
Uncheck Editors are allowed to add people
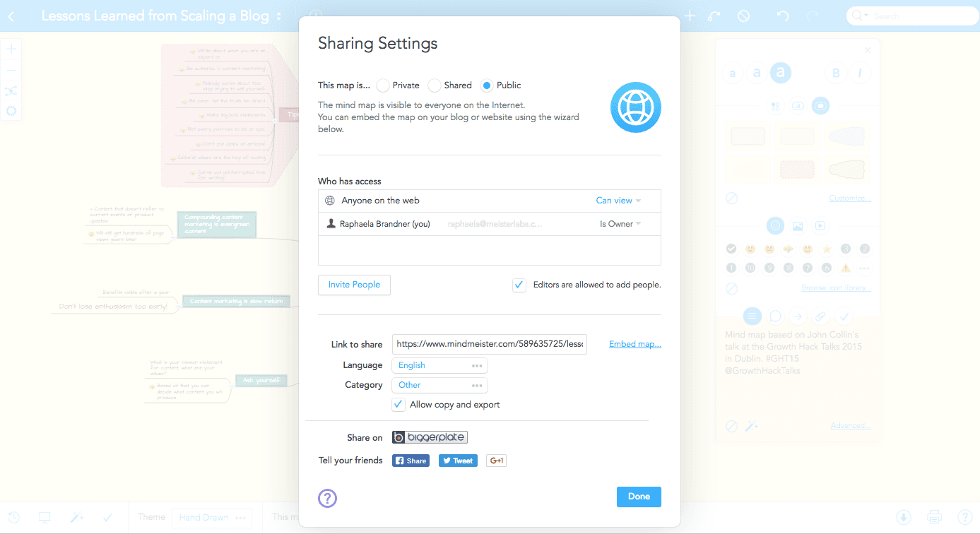click(519, 285)
